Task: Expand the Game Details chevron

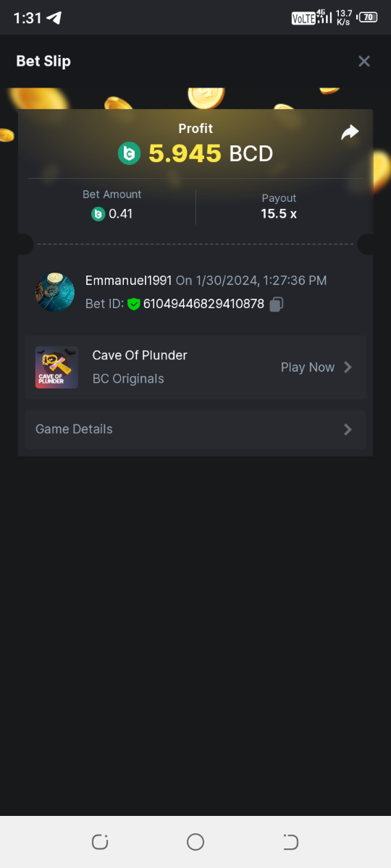Action: [x=348, y=430]
